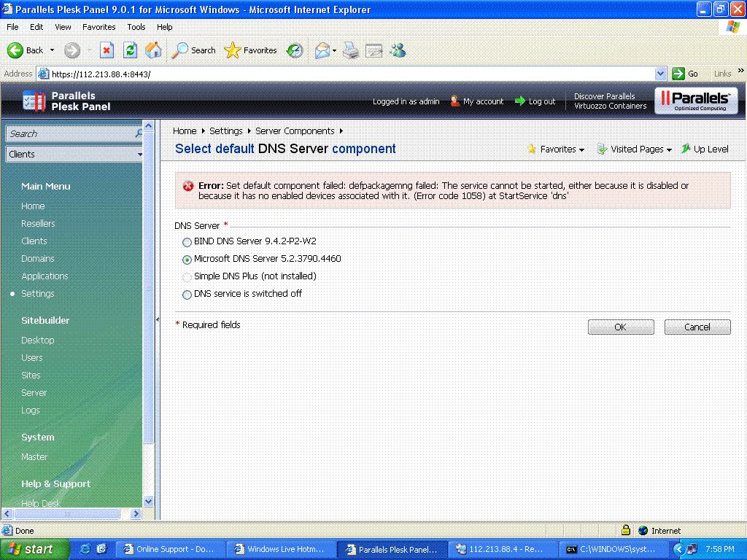
Task: Expand Visited Pages dropdown arrow
Action: [x=669, y=150]
